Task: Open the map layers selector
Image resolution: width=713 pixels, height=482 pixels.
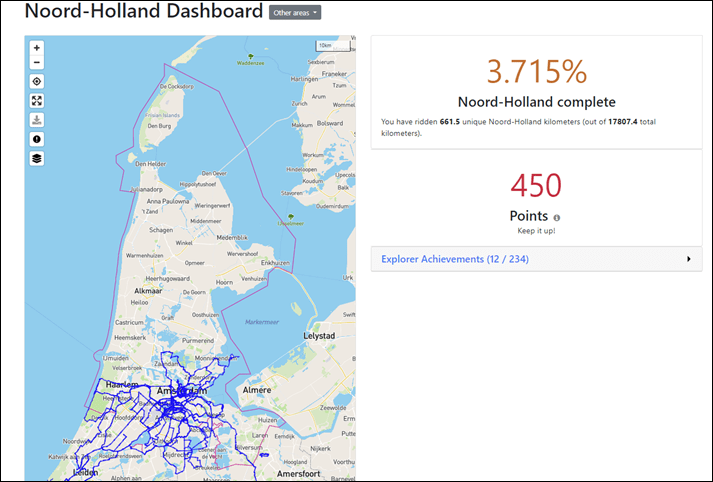Action: (x=37, y=158)
